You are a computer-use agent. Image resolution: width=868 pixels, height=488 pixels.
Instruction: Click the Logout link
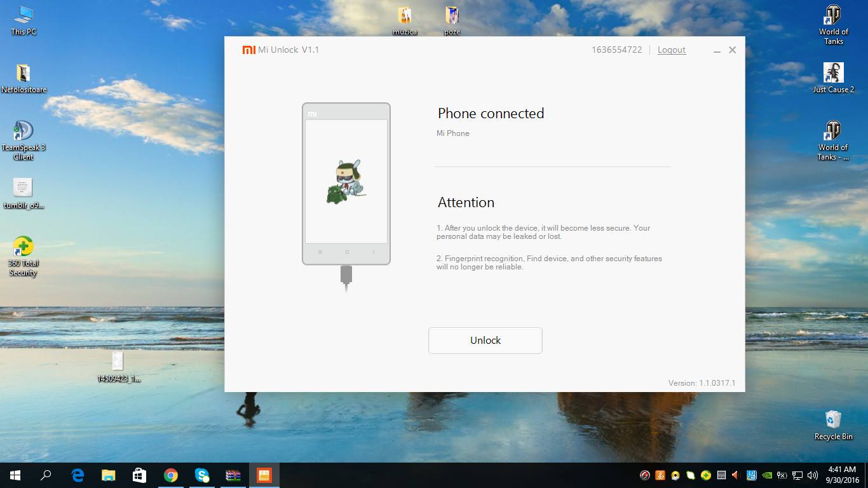tap(671, 50)
